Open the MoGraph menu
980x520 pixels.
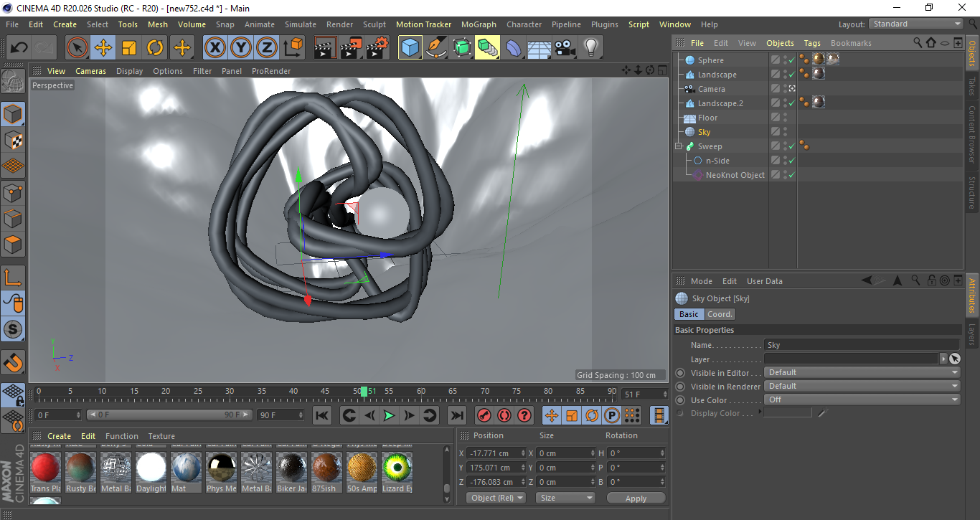[x=479, y=24]
